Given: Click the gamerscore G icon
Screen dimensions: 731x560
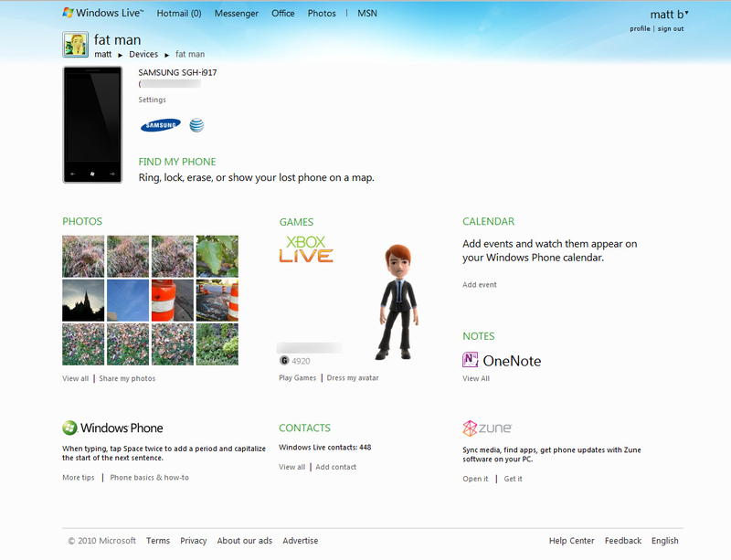Looking at the screenshot, I should pos(284,361).
